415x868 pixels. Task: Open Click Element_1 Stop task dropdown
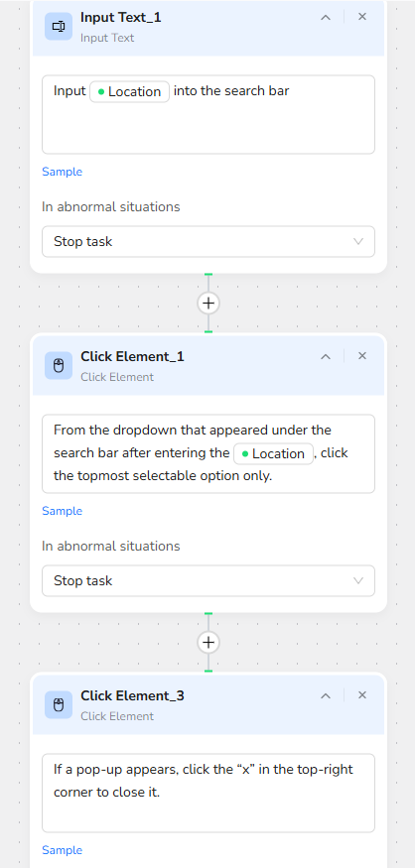click(208, 580)
